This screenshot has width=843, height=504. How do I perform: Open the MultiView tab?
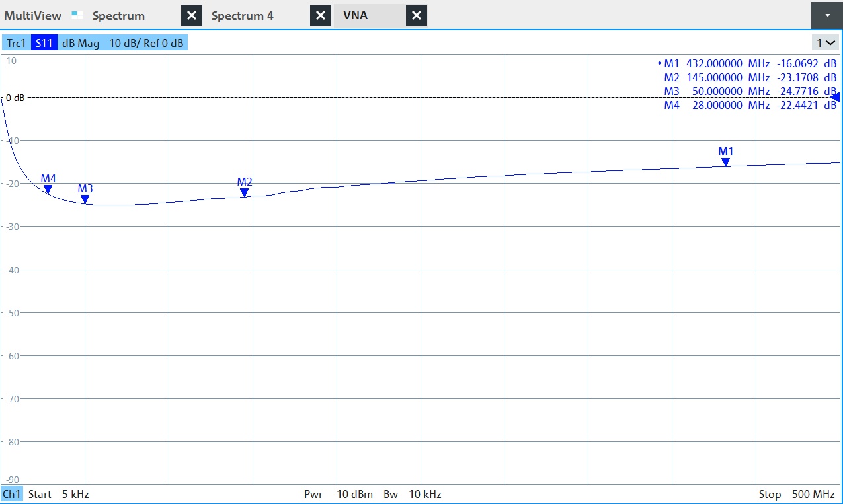[x=33, y=16]
